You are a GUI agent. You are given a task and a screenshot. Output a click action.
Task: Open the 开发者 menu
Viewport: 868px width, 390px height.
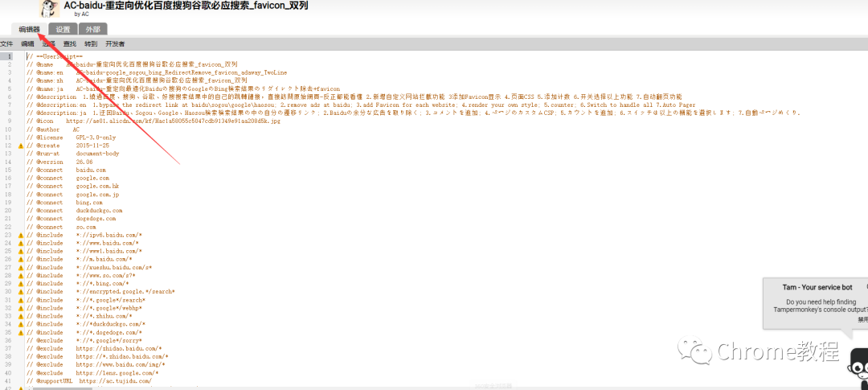pos(115,43)
